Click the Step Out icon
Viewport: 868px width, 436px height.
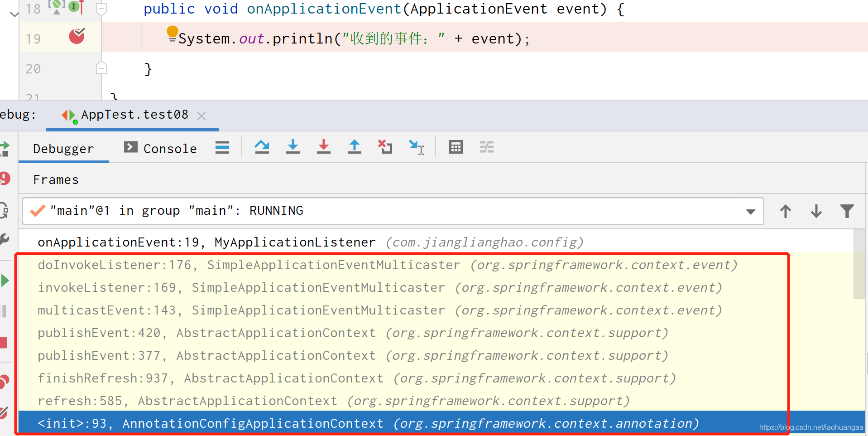(355, 147)
